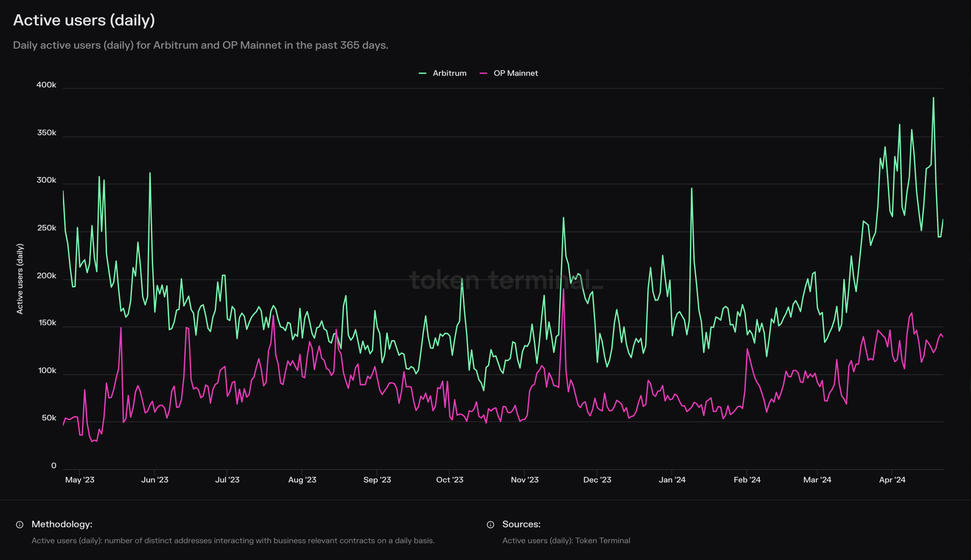Click the green Arbitrum legend color marker
Viewport: 971px width, 560px height.
[423, 73]
